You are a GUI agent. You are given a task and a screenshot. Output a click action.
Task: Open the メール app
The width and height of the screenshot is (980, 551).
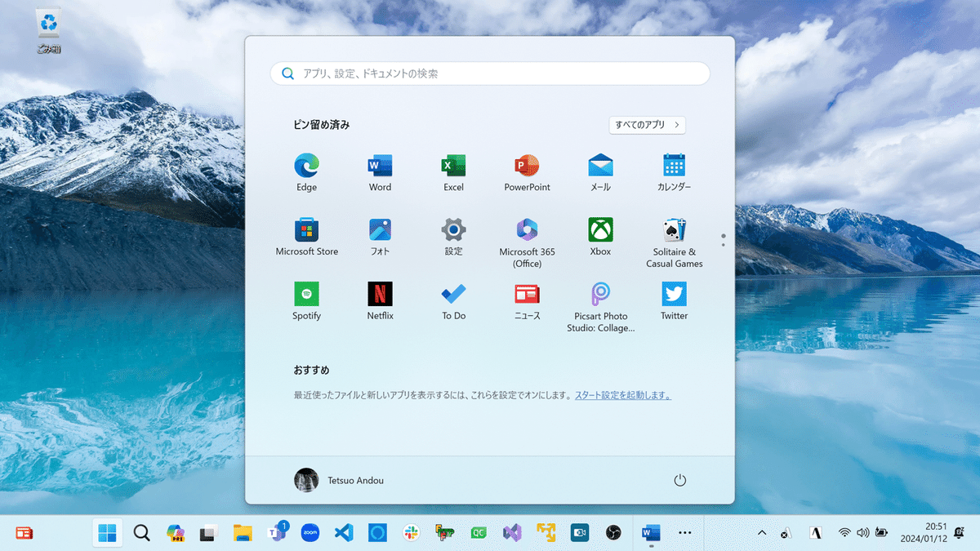(600, 173)
